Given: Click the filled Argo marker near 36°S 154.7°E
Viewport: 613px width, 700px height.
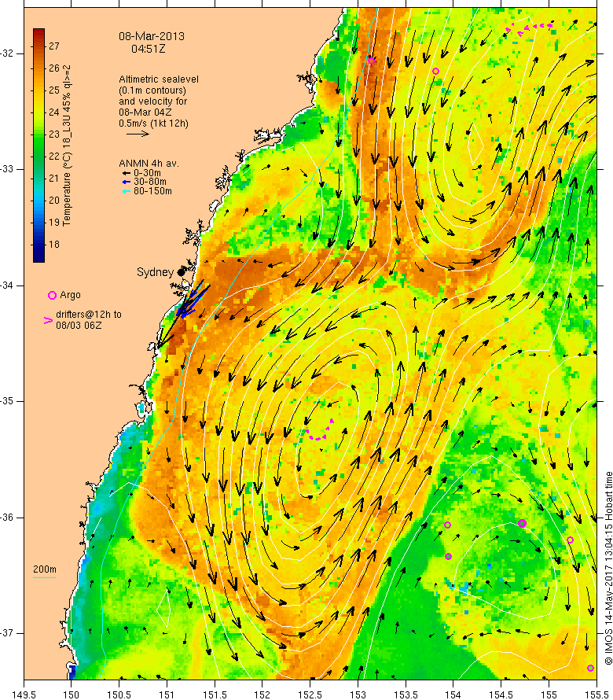Looking at the screenshot, I should click(x=523, y=523).
